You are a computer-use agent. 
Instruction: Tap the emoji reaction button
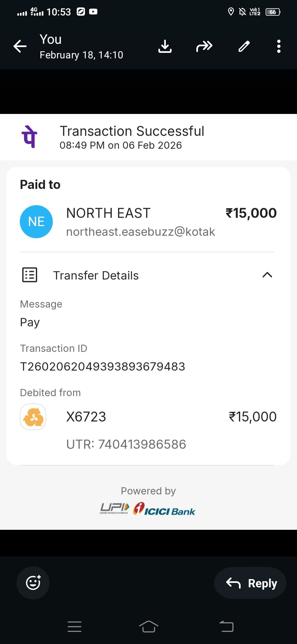point(33,583)
